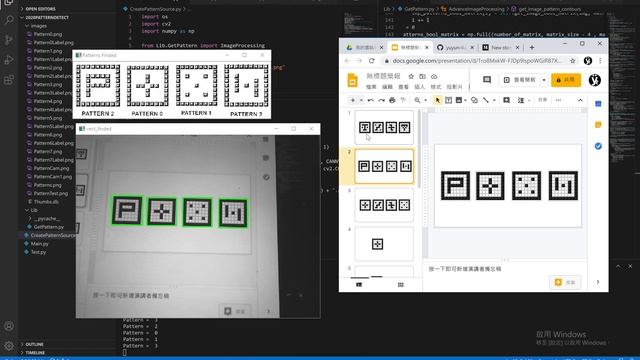
Task: Open the VS Code Explorer view icon
Action: click(x=9, y=3)
